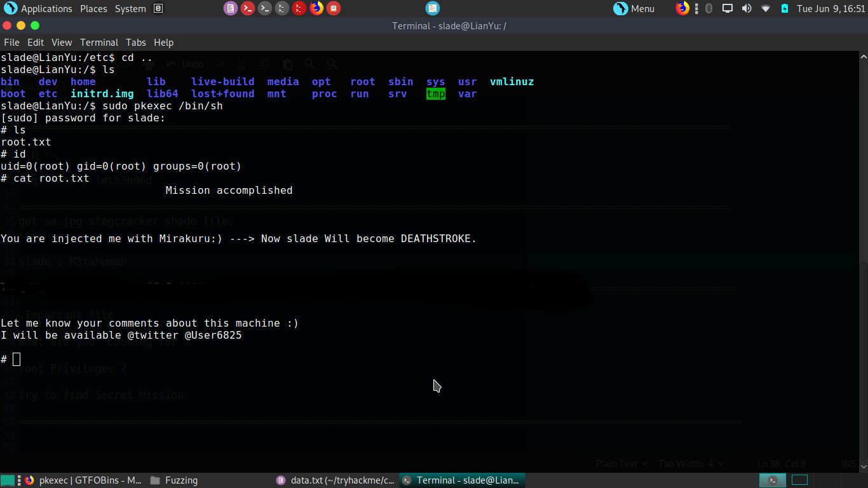Click the blue text editor icon in panel center
Viewport: 868px width, 488px height.
click(x=433, y=8)
